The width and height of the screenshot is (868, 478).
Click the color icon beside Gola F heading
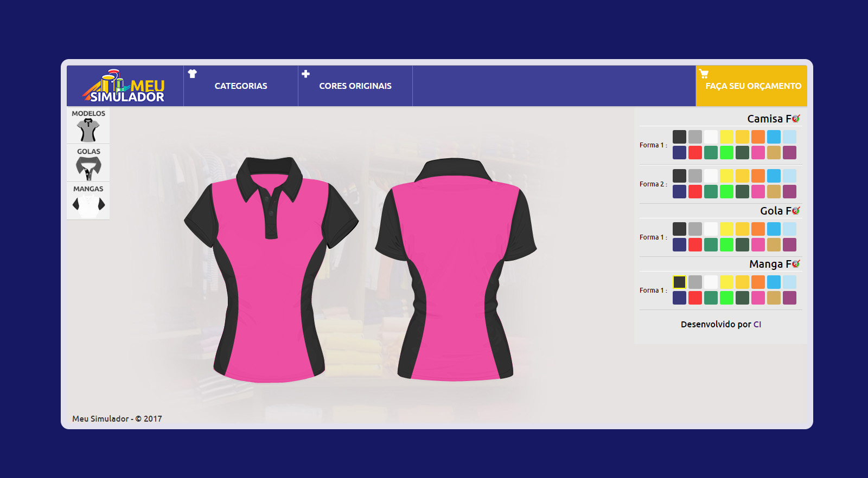pyautogui.click(x=796, y=210)
